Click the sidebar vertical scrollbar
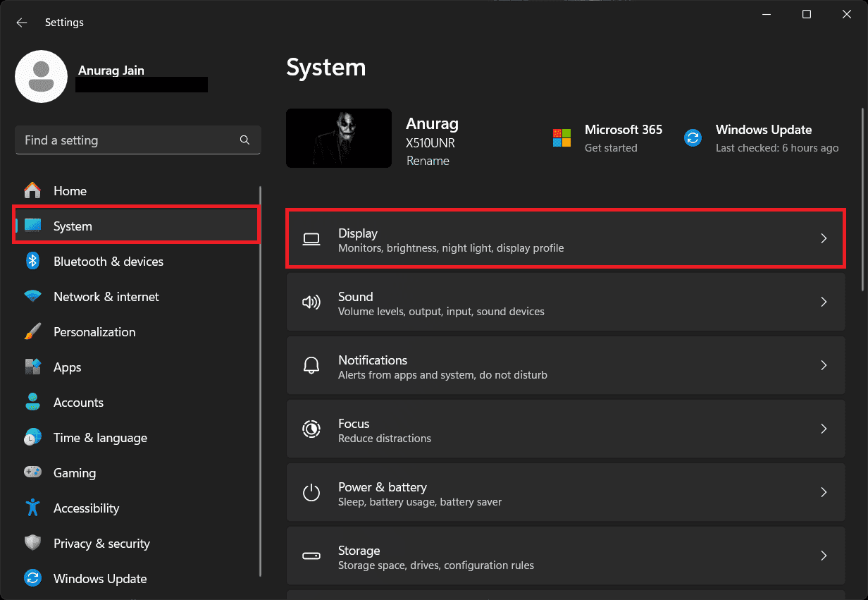Viewport: 868px width, 600px height. click(x=261, y=381)
